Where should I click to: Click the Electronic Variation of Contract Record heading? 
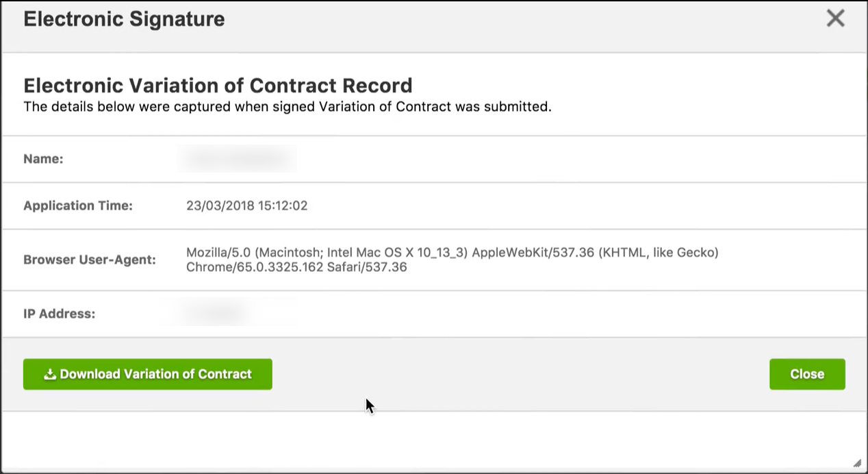(218, 85)
